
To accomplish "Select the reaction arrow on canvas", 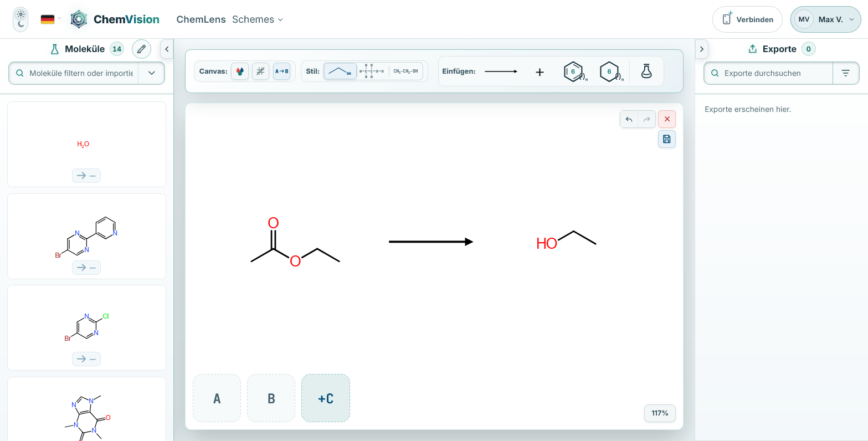I will click(431, 242).
